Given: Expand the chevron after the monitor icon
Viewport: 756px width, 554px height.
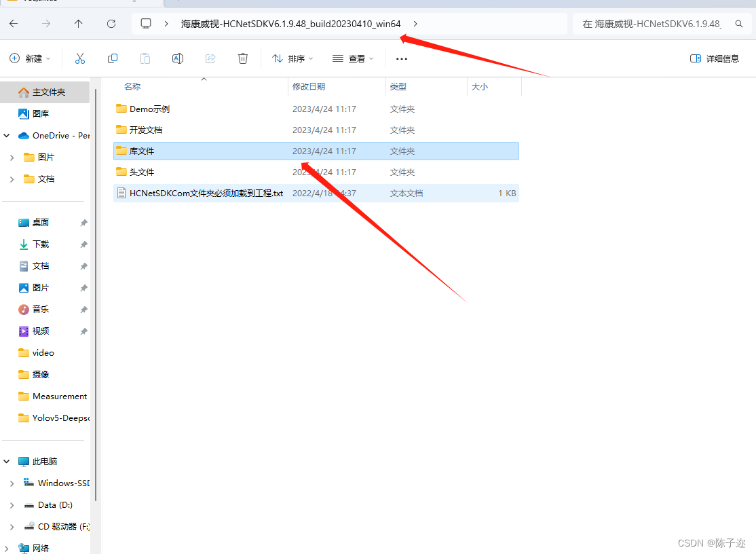Looking at the screenshot, I should pos(166,24).
